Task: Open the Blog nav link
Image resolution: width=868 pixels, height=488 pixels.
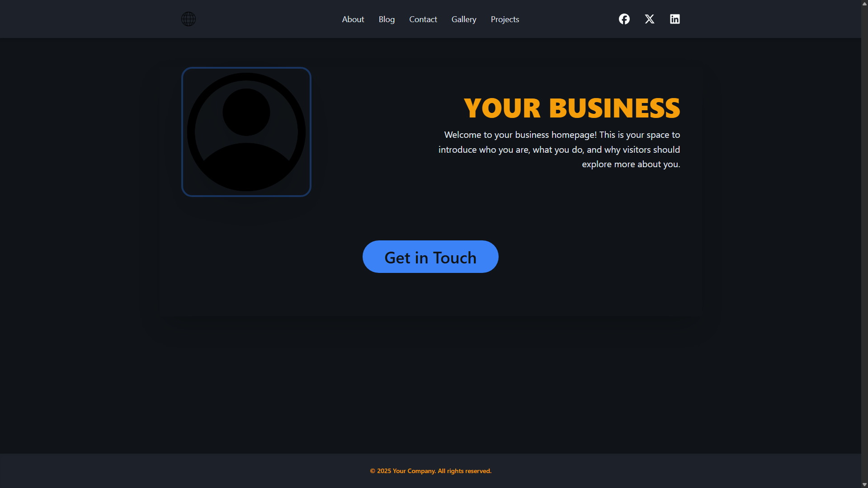Action: (x=387, y=19)
